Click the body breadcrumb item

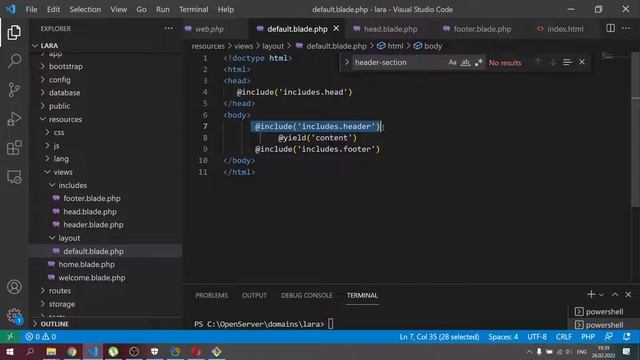point(428,46)
